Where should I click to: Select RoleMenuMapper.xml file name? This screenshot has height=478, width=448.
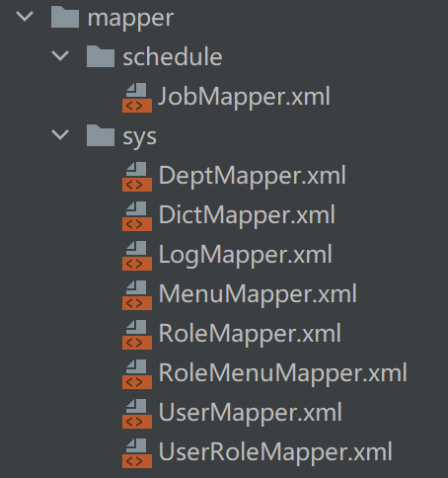coord(283,373)
